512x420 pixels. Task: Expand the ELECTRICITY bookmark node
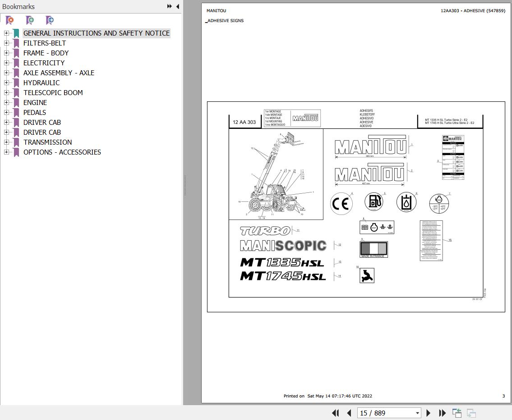tap(6, 63)
